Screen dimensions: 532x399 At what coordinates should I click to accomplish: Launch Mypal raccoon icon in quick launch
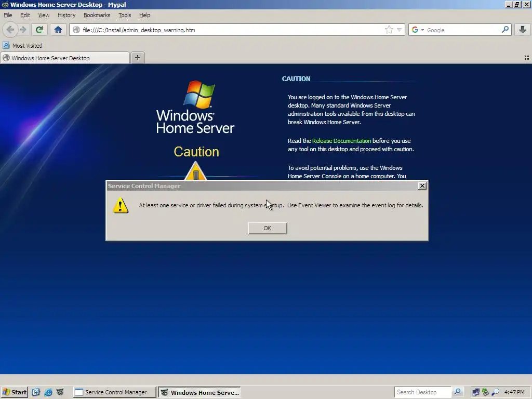point(60,392)
